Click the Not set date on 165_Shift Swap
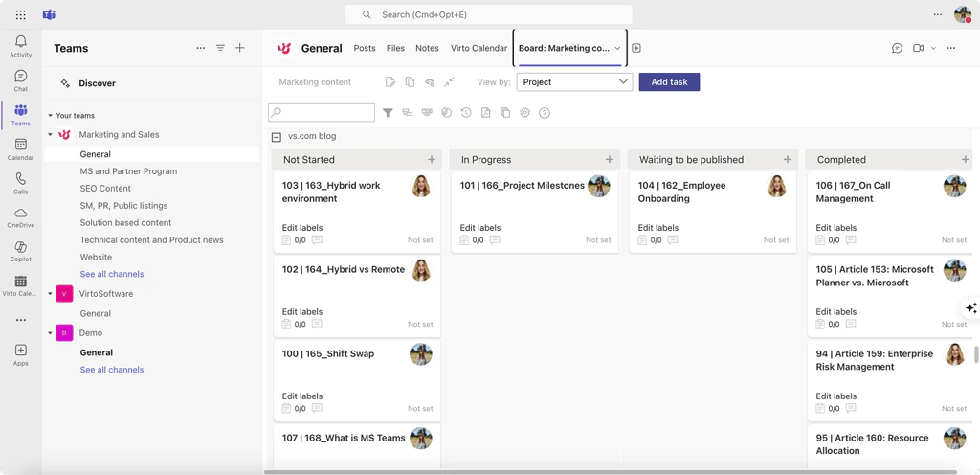The height and width of the screenshot is (475, 980). coord(420,408)
